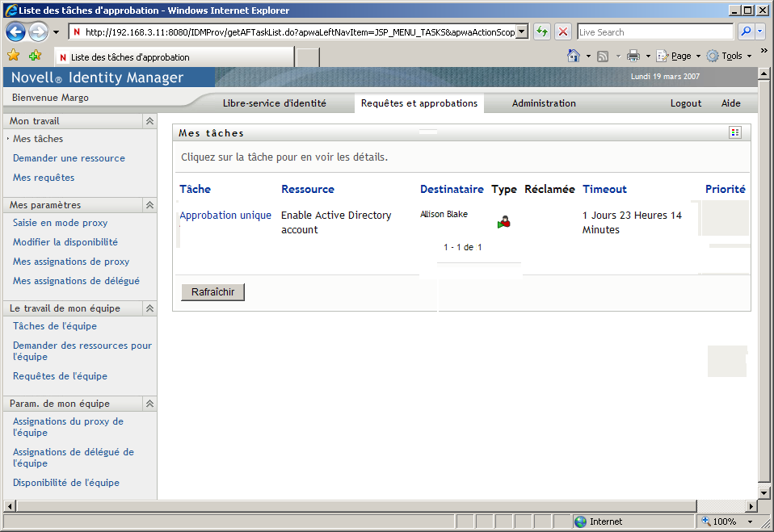774x532 pixels.
Task: Click vertical scrollbar down arrow
Action: pos(763,492)
